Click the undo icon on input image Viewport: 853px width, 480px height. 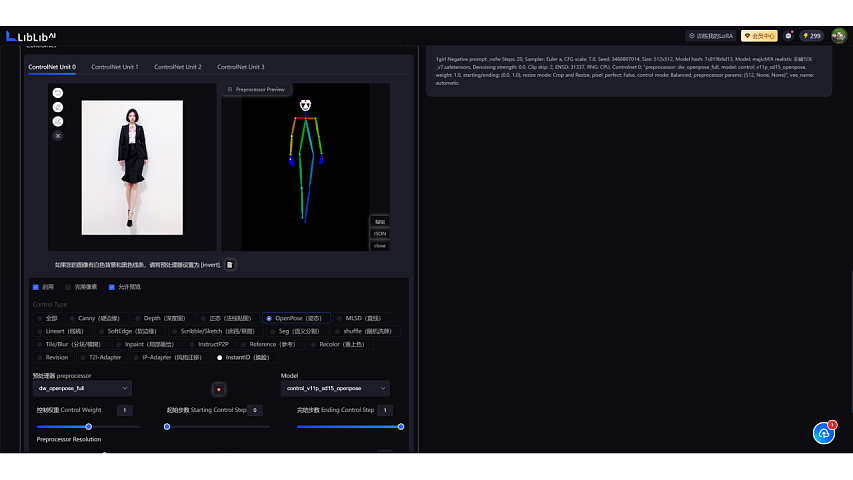coord(58,93)
